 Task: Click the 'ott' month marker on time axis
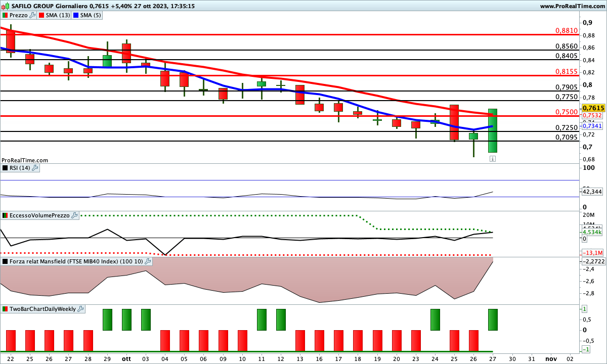[126, 358]
